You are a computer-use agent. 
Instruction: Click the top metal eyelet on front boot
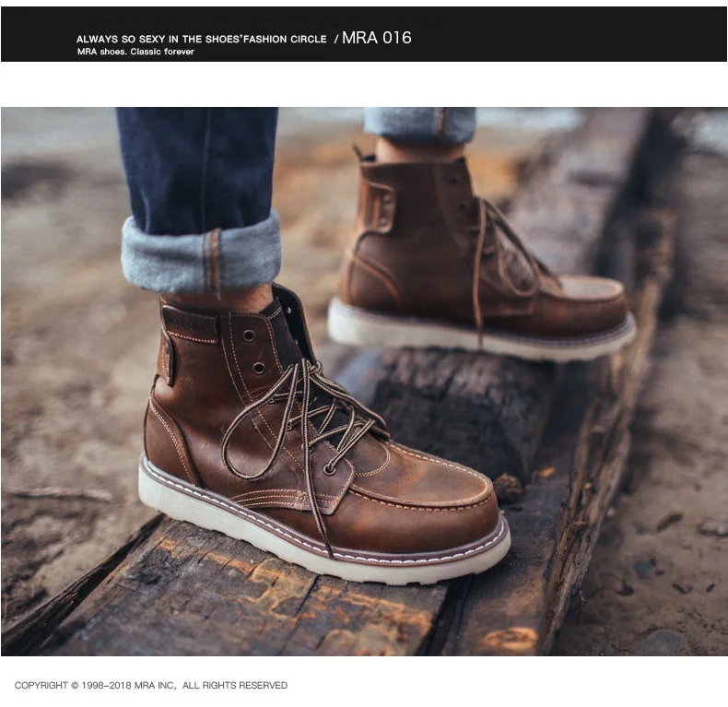[249, 335]
